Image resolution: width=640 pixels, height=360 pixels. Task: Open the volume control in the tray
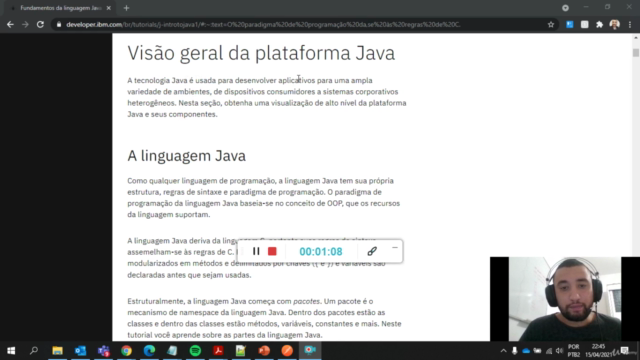coord(560,351)
